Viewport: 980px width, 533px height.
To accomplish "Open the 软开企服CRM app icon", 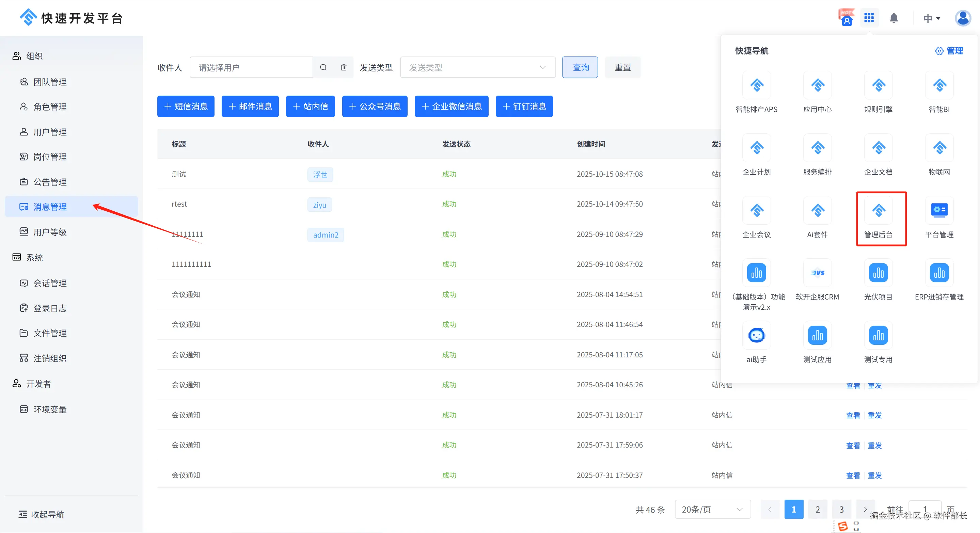I will [817, 273].
